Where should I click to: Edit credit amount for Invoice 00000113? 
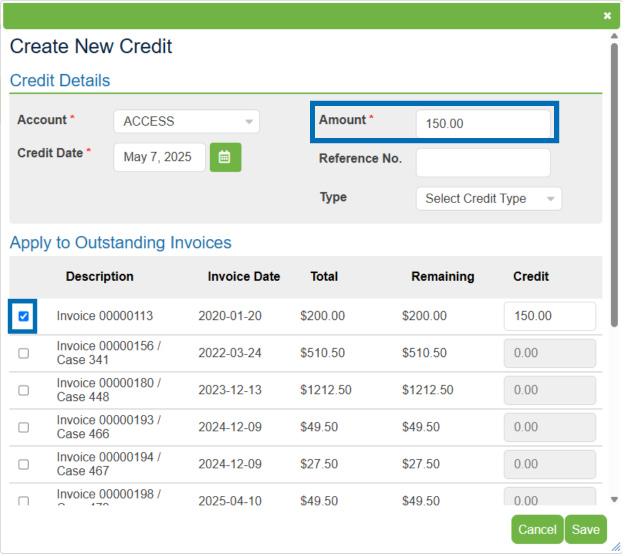pyautogui.click(x=549, y=316)
